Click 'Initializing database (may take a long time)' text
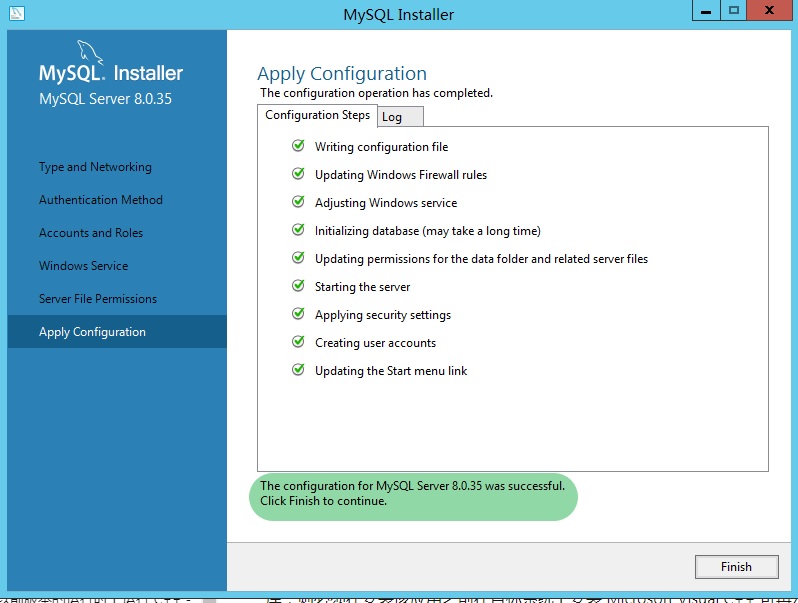This screenshot has width=798, height=603. 428,231
